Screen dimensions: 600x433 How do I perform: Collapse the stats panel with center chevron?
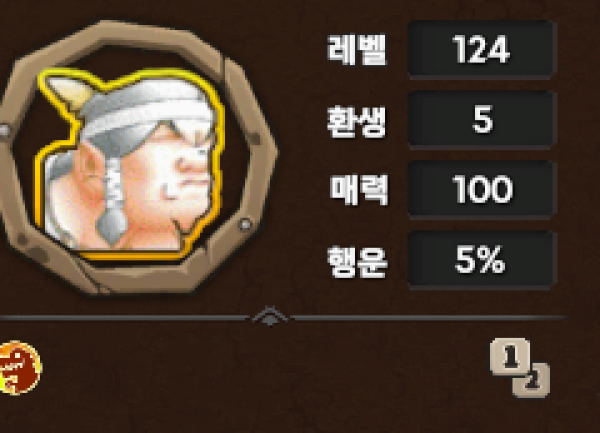point(270,317)
